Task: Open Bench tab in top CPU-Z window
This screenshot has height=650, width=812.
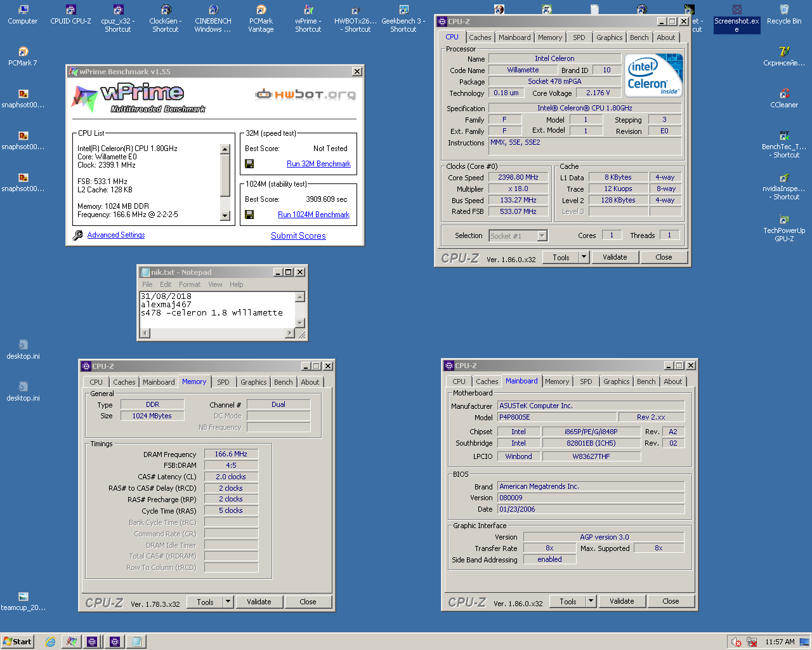Action: click(x=639, y=37)
